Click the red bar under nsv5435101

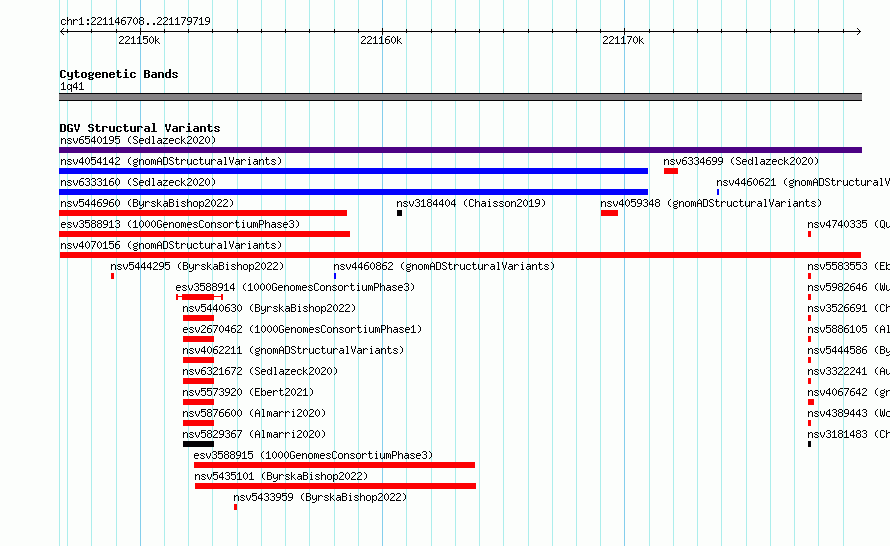(335, 486)
